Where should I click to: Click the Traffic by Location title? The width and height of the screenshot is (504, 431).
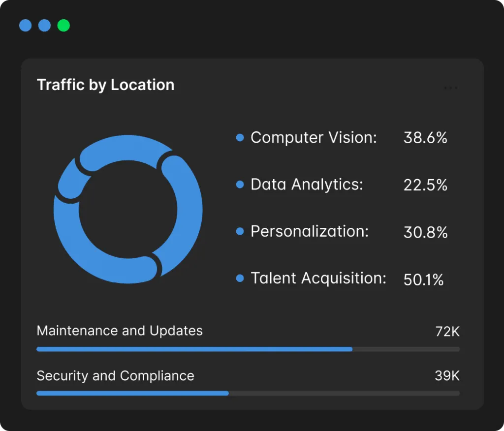pos(106,85)
